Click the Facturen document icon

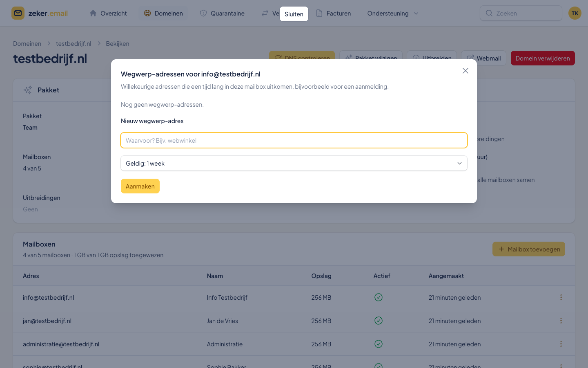coord(319,13)
